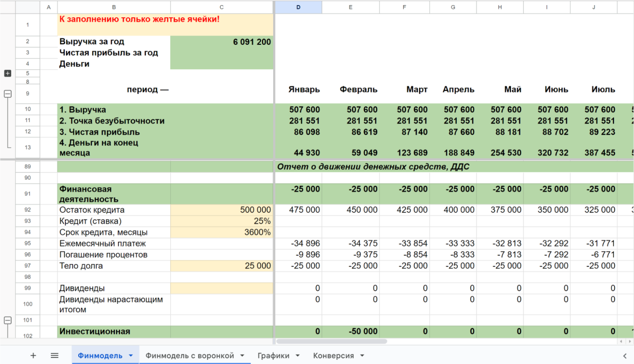Open dropdown arrow on Финмодель с воронкой tab

pos(242,356)
